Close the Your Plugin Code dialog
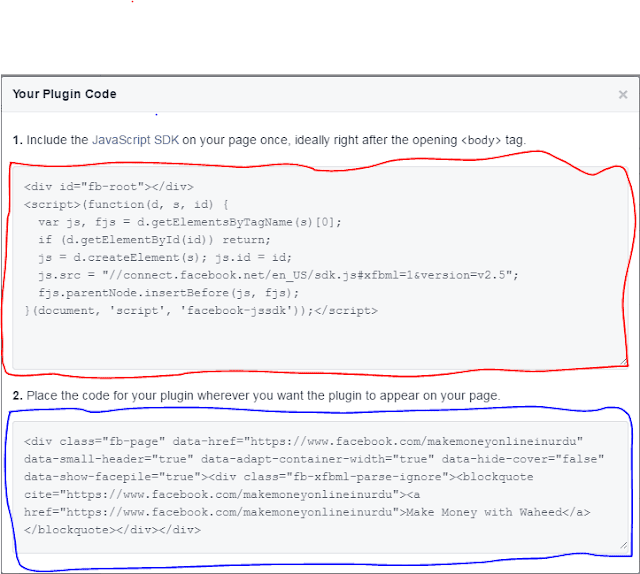The width and height of the screenshot is (640, 574). click(x=622, y=95)
